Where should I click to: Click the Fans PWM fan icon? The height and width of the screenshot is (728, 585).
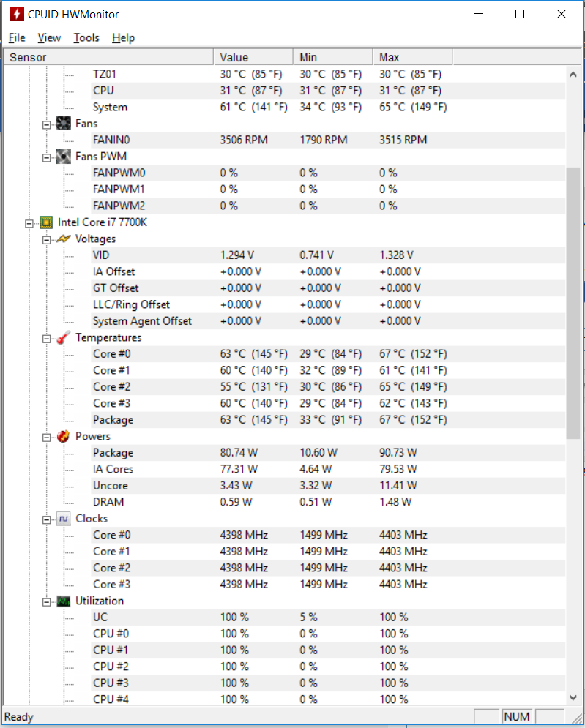[x=63, y=157]
